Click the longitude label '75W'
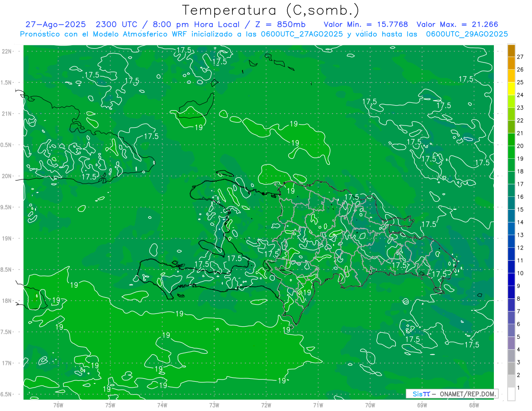 110,405
